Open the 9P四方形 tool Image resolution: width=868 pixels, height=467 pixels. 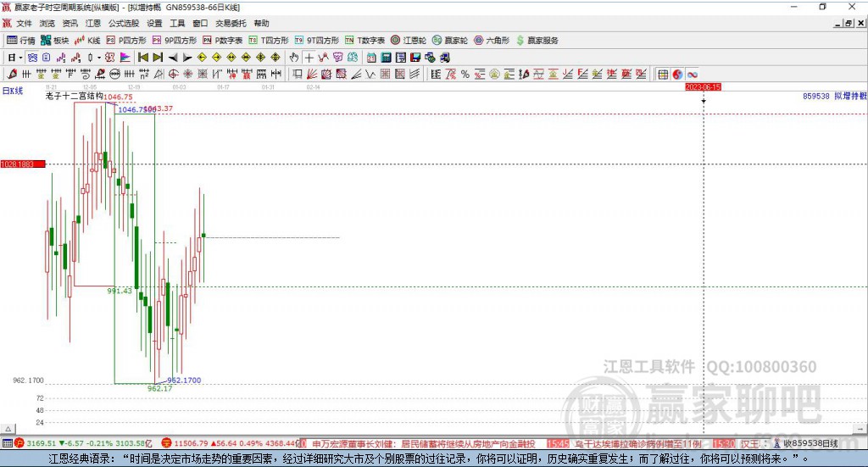174,41
